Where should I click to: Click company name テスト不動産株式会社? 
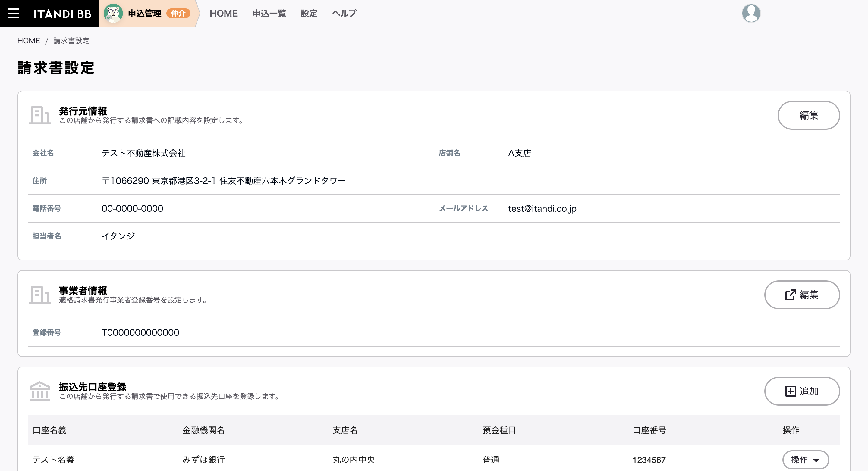click(143, 153)
